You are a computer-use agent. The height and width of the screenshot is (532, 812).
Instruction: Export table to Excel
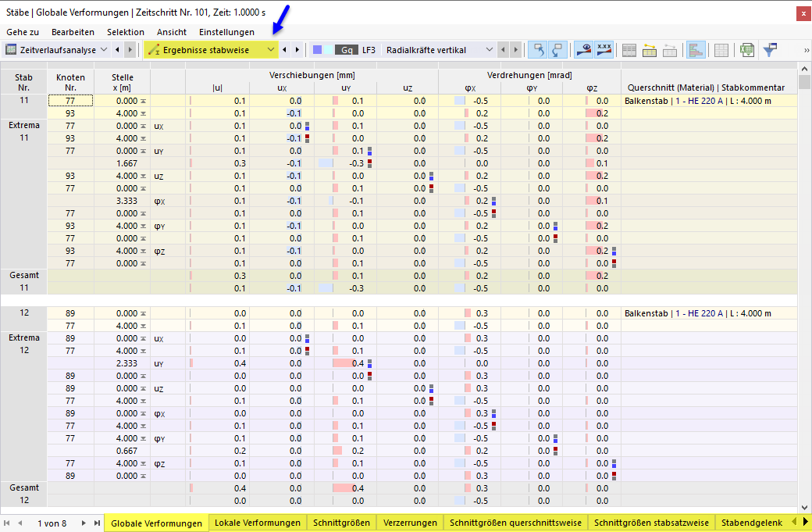pos(746,50)
